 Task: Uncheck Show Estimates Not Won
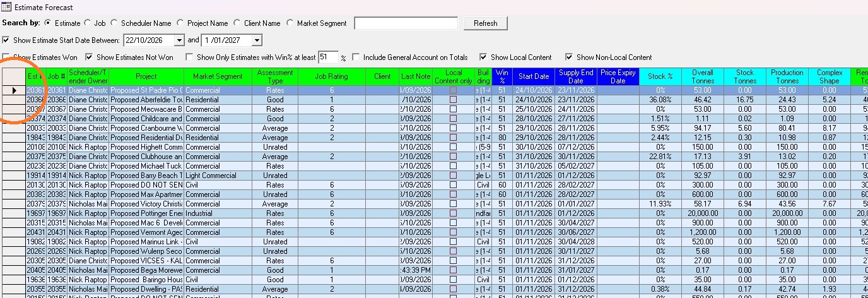pos(89,57)
